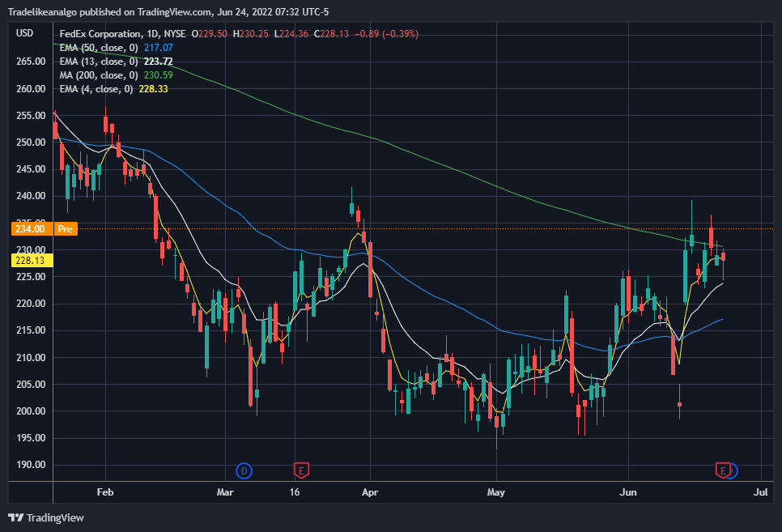Click the 210.00 price axis label
The height and width of the screenshot is (532, 782).
coord(31,357)
